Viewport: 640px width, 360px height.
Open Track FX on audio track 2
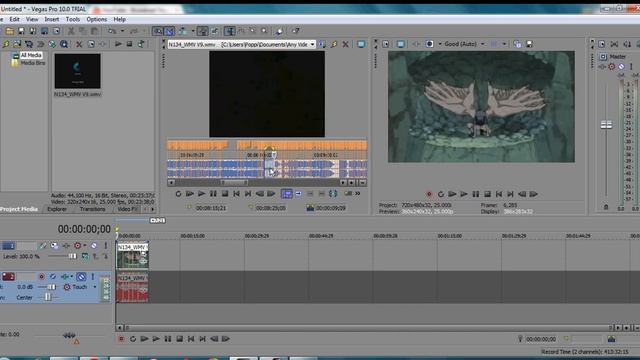(65, 277)
